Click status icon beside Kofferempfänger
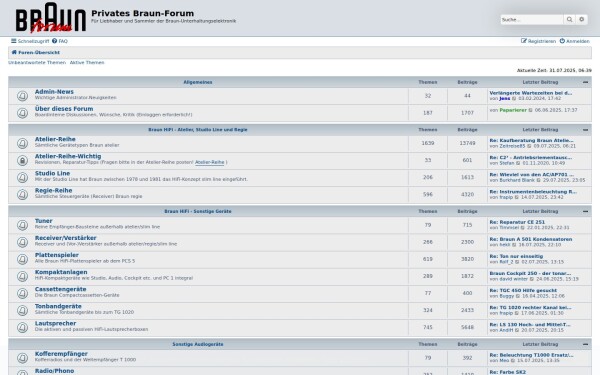Image resolution: width=600 pixels, height=375 pixels. pyautogui.click(x=22, y=358)
